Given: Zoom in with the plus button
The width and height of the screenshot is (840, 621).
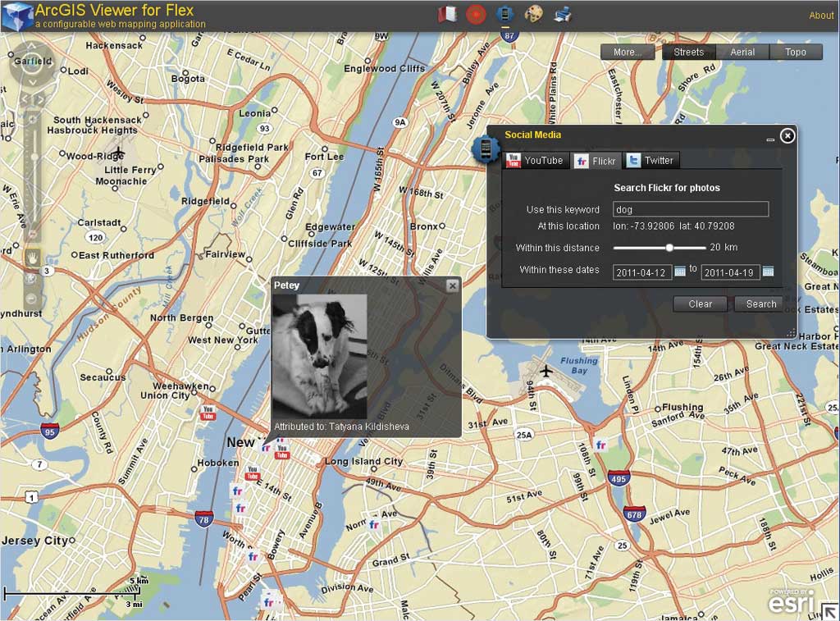Looking at the screenshot, I should pyautogui.click(x=32, y=120).
